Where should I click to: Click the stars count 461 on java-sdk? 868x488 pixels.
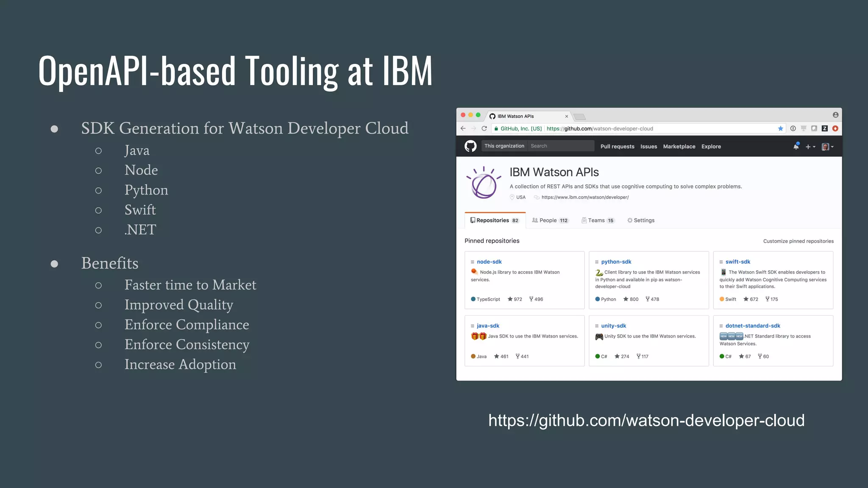(501, 356)
